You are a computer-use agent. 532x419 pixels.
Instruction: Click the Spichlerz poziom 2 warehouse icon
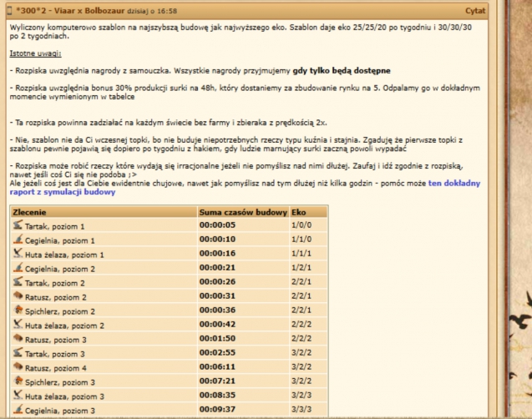18,310
